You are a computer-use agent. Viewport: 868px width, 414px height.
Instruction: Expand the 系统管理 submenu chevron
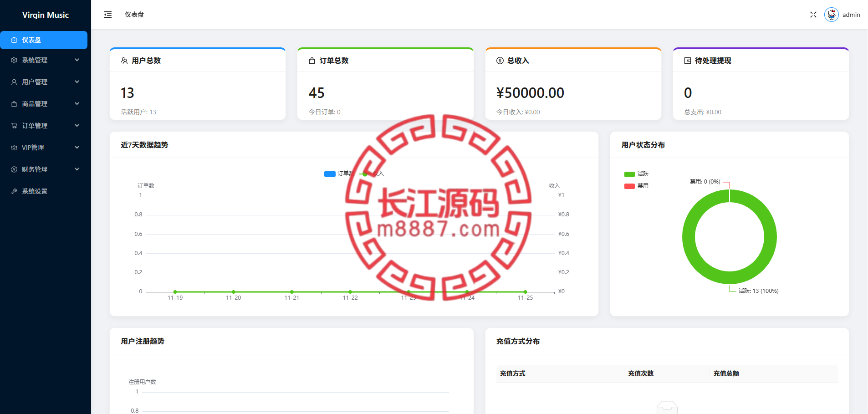(77, 60)
